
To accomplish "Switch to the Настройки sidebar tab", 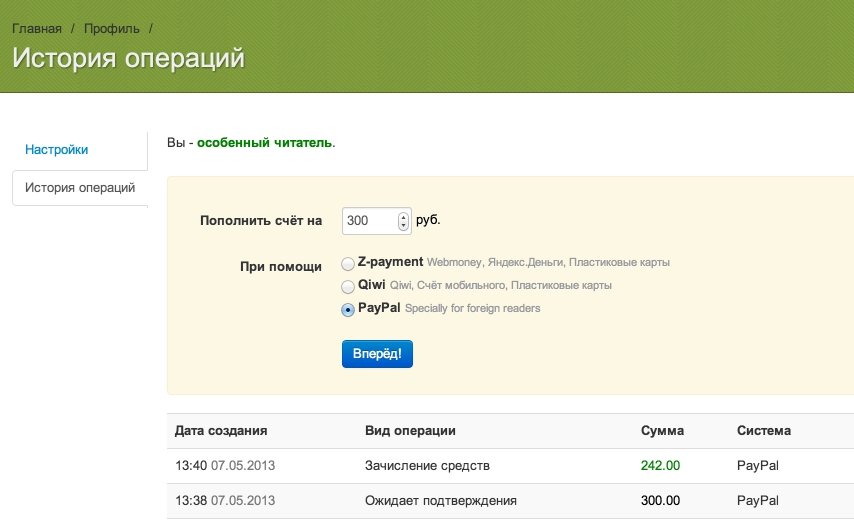I will pyautogui.click(x=57, y=150).
